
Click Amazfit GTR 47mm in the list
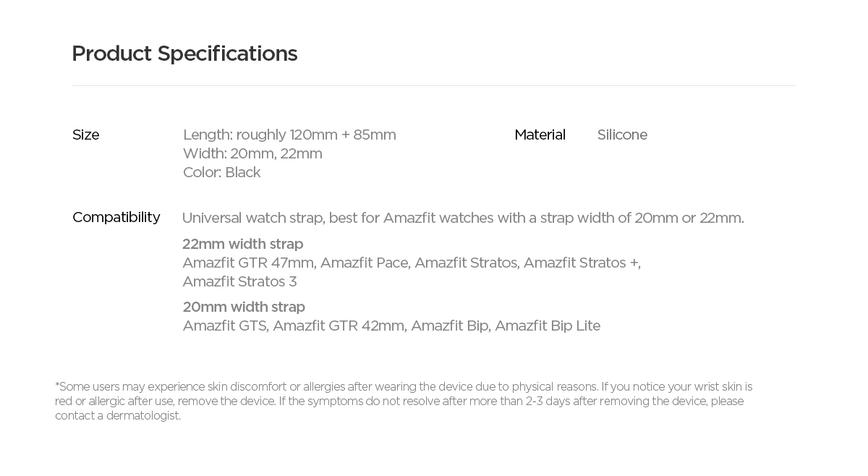pyautogui.click(x=248, y=263)
